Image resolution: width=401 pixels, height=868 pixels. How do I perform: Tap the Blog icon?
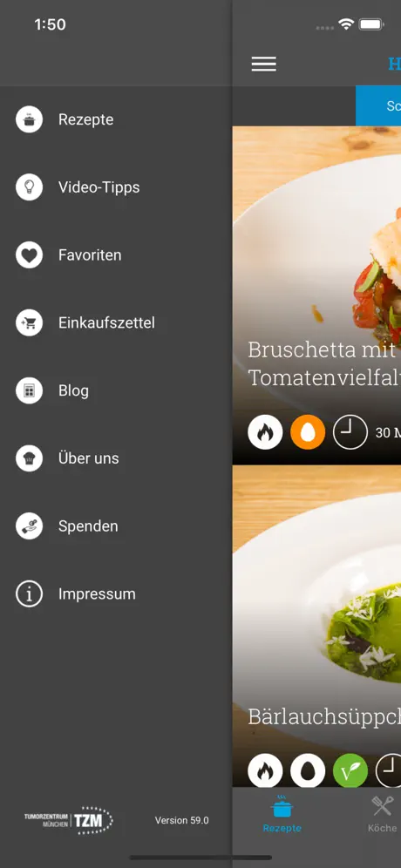29,390
